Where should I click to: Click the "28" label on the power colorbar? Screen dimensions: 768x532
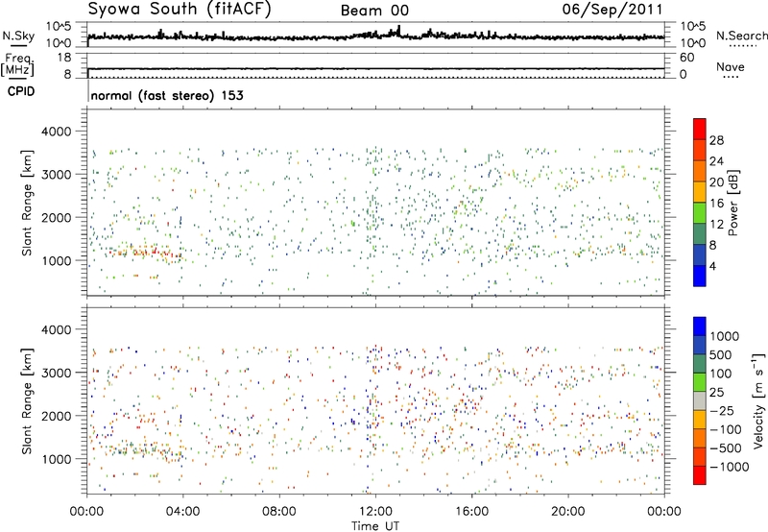(x=716, y=140)
